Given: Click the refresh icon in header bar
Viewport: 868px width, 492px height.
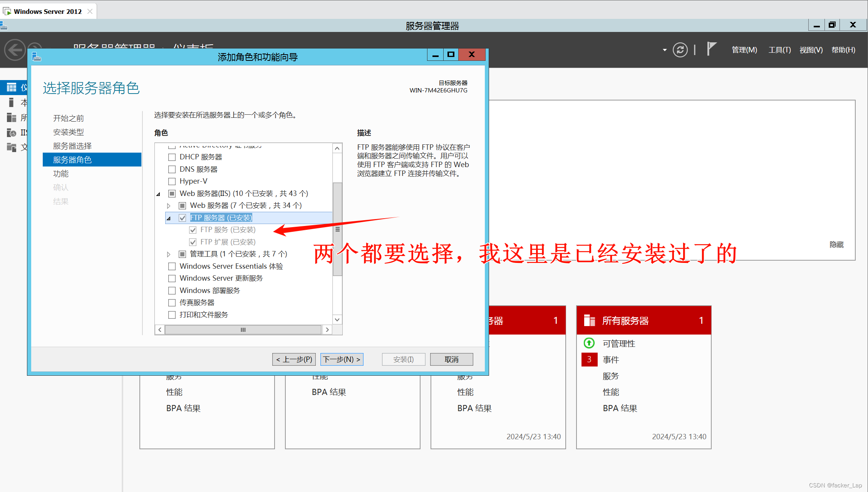Looking at the screenshot, I should (x=680, y=50).
